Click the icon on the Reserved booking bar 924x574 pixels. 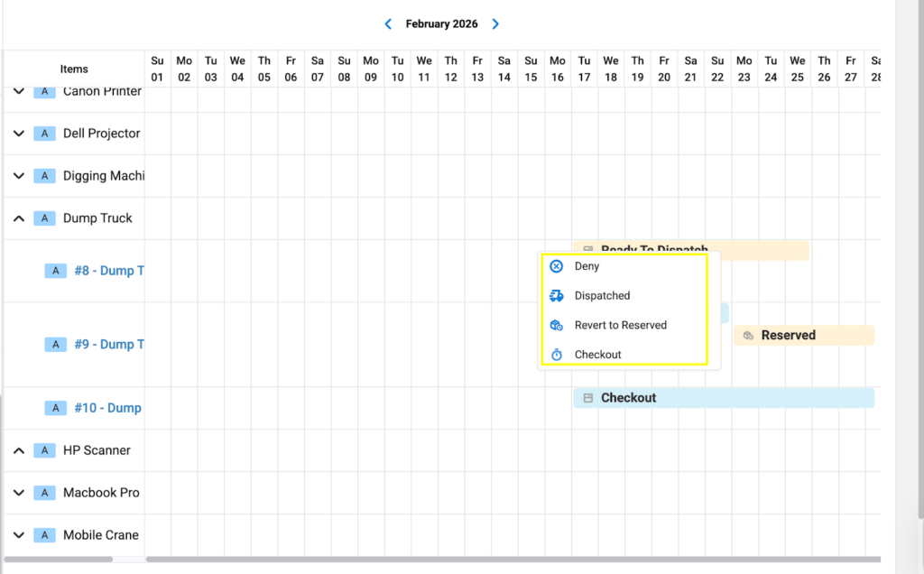point(748,336)
